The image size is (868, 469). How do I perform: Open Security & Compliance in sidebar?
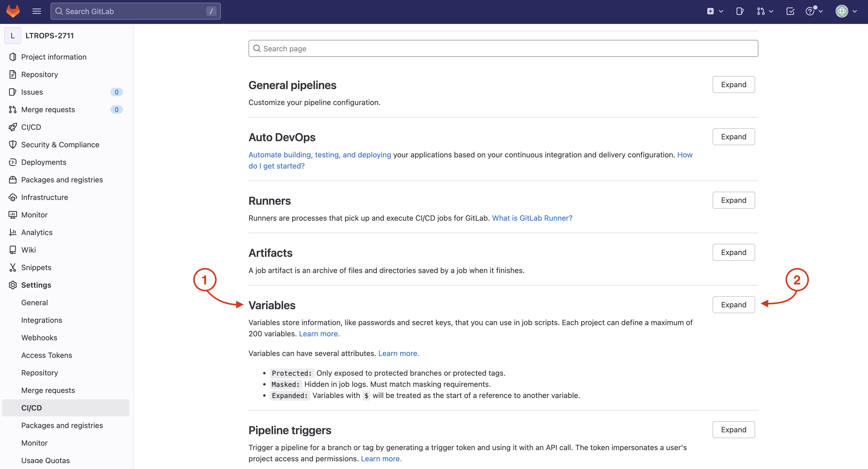coord(60,145)
